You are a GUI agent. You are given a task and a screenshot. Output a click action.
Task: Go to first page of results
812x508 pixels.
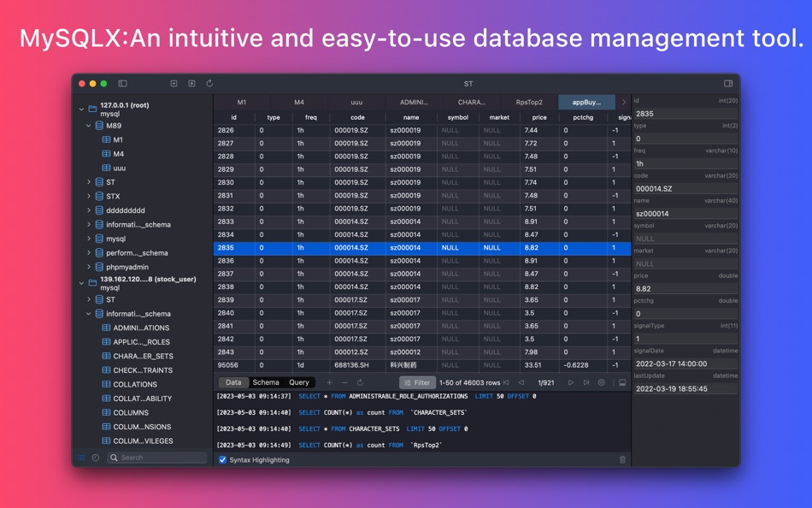pos(506,382)
